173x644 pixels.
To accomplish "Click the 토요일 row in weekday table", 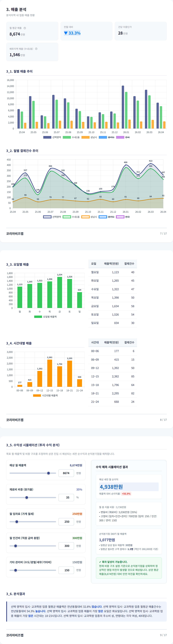I will (113, 314).
